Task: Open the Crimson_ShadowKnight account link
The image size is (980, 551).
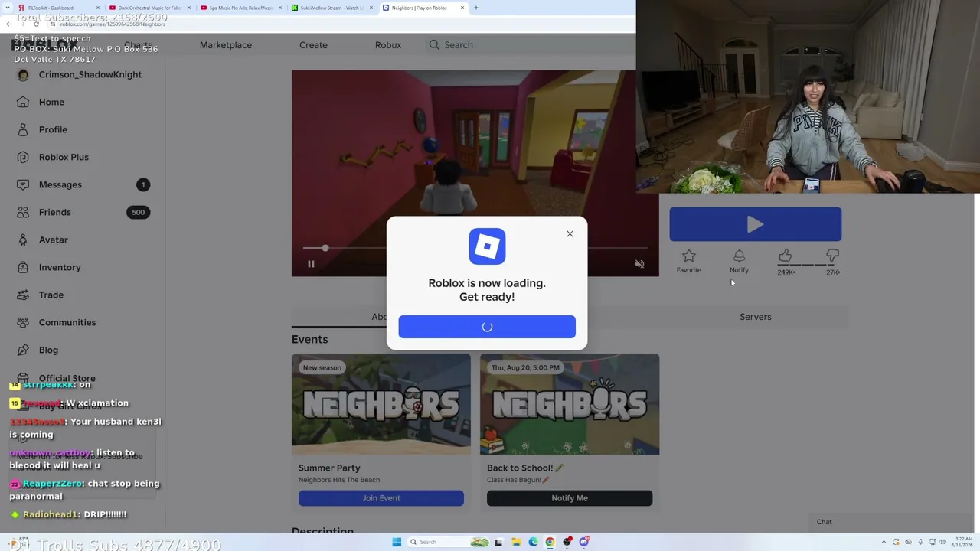Action: pos(90,74)
